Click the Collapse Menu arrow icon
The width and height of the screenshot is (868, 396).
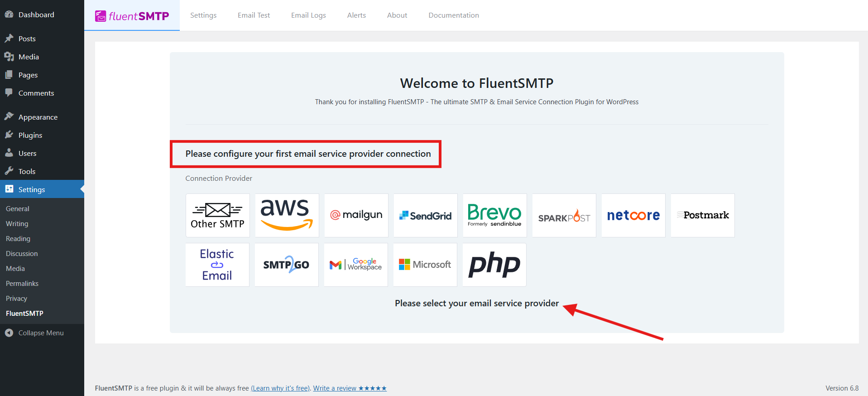pyautogui.click(x=9, y=333)
